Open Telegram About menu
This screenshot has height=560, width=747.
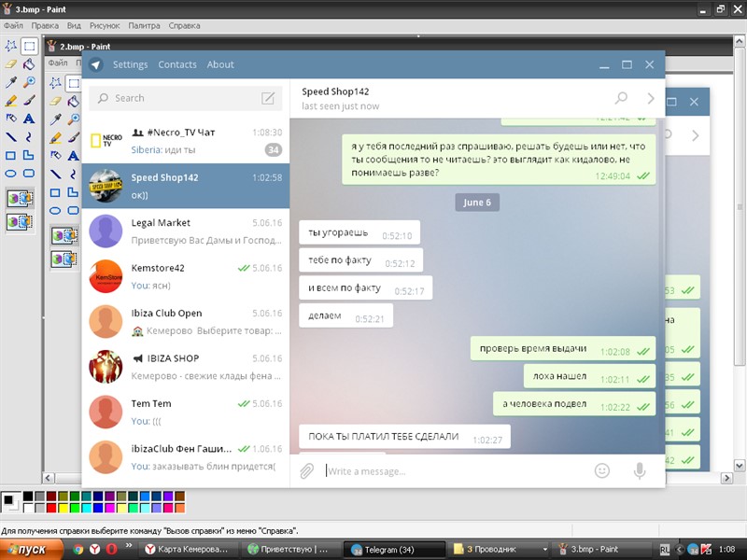(220, 64)
